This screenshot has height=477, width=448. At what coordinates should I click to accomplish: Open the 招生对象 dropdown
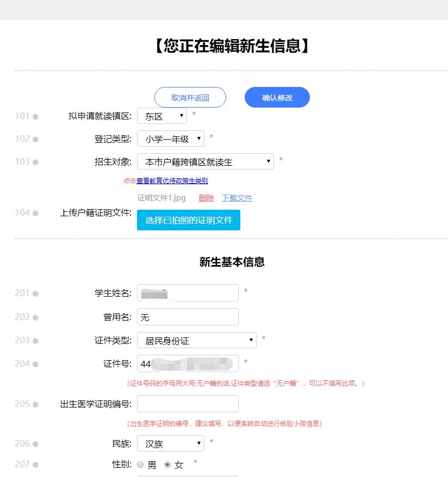[206, 161]
